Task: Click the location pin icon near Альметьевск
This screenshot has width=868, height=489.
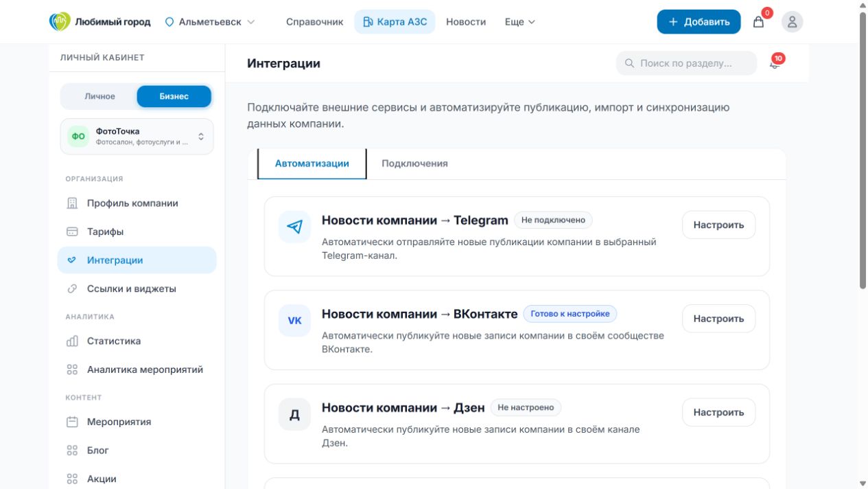Action: pyautogui.click(x=169, y=22)
